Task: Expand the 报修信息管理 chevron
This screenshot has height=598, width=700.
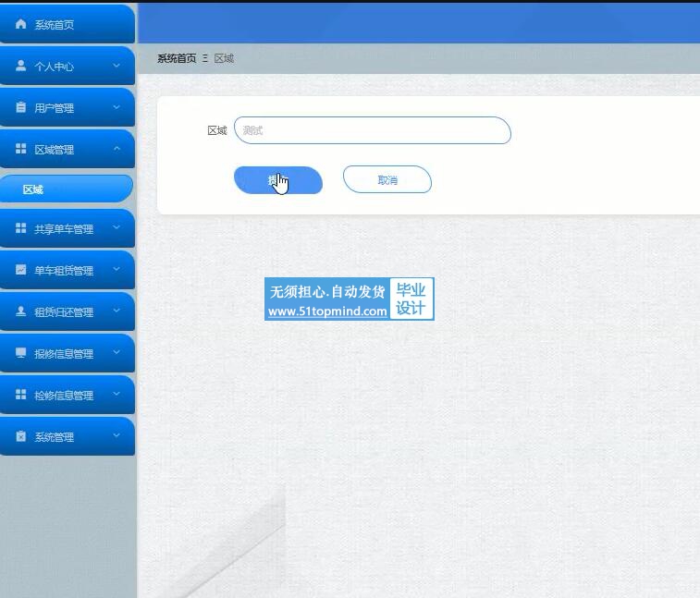Action: pos(117,352)
